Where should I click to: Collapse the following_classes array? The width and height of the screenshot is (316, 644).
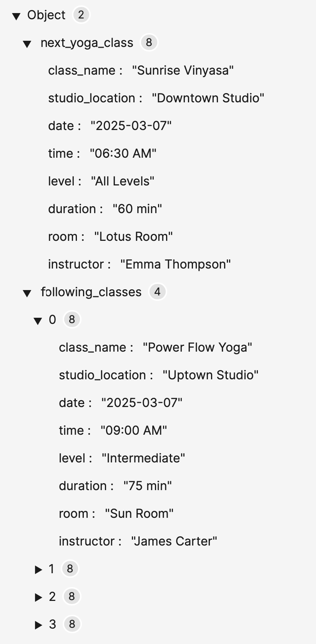tap(27, 293)
